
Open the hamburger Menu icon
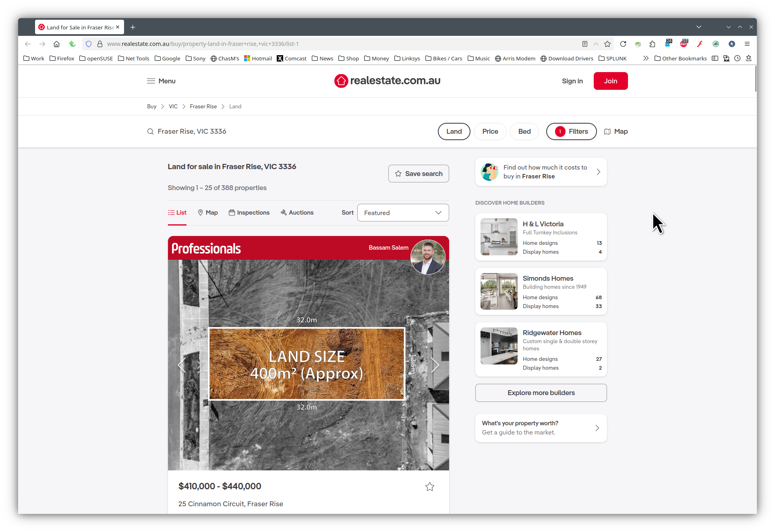(151, 81)
